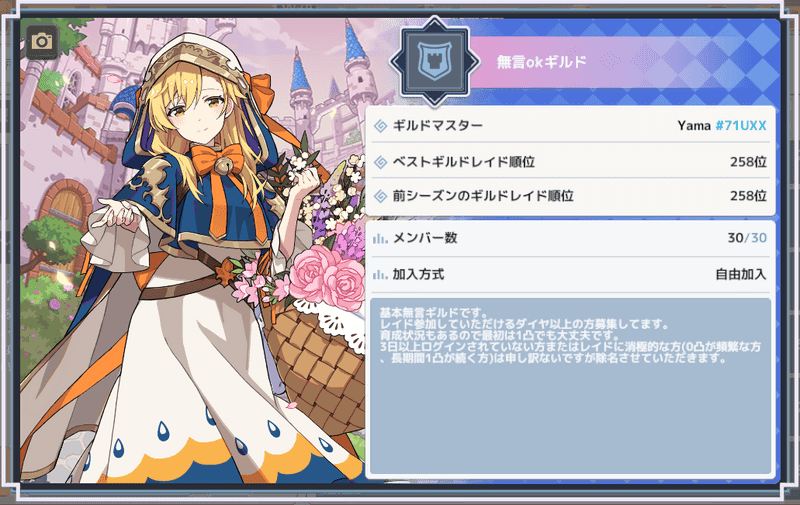Screen dimensions: 800x505
Task: Click the diamond icon beside ベストギルドレイド順位
Action: 381,162
